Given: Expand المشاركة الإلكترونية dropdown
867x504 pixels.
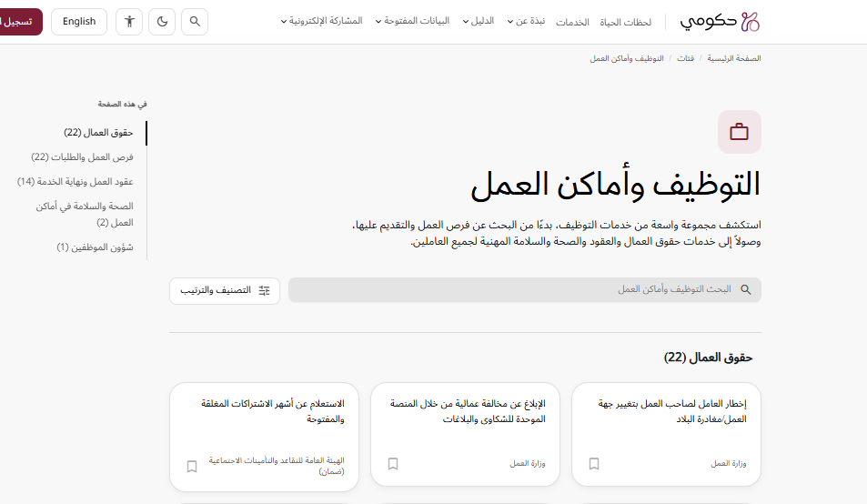Looking at the screenshot, I should (321, 21).
